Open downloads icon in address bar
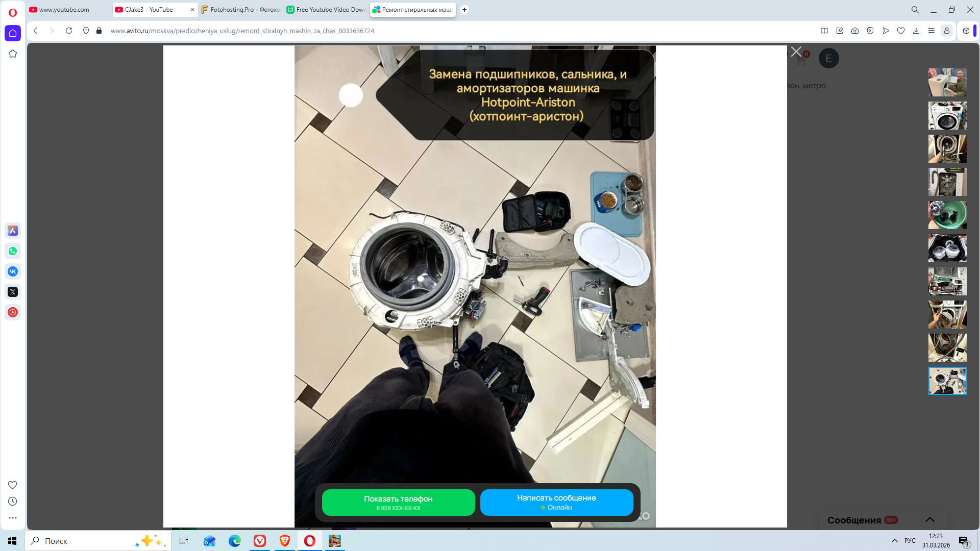This screenshot has width=980, height=551. coord(916,31)
